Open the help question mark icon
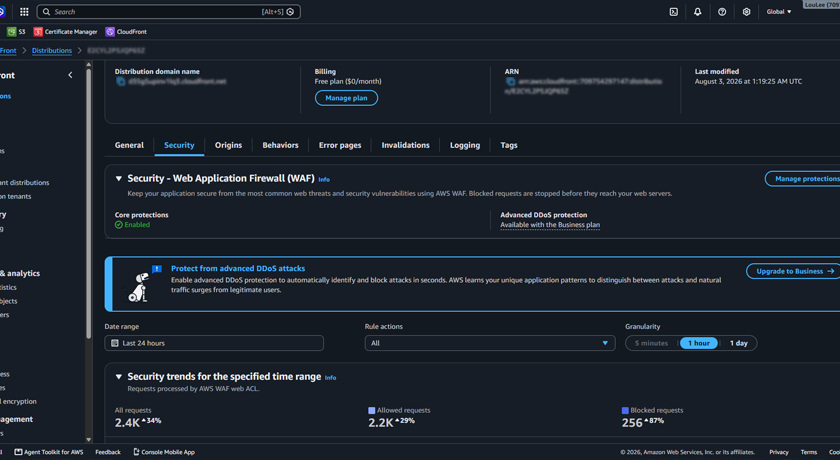Viewport: 840px width, 460px height. pyautogui.click(x=722, y=12)
